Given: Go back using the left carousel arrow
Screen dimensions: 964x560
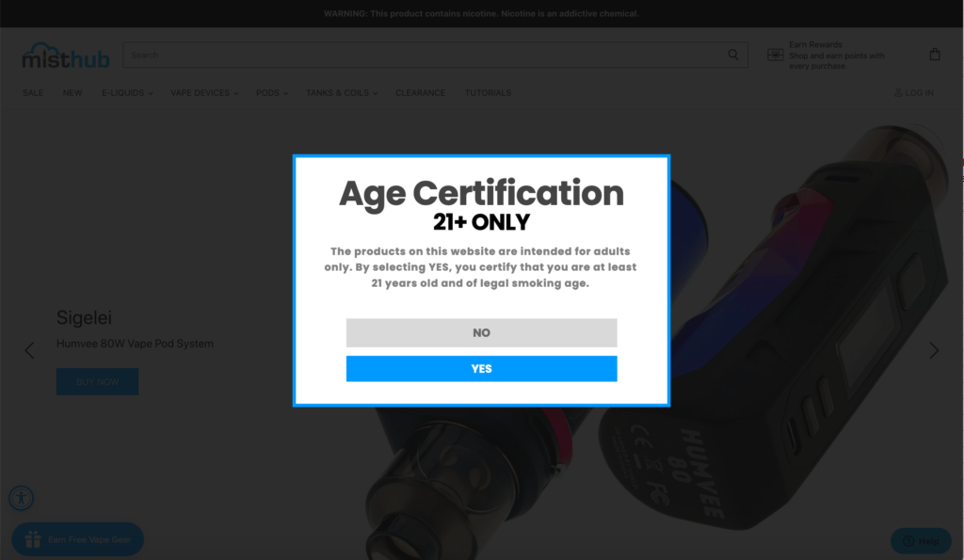Looking at the screenshot, I should tap(29, 350).
